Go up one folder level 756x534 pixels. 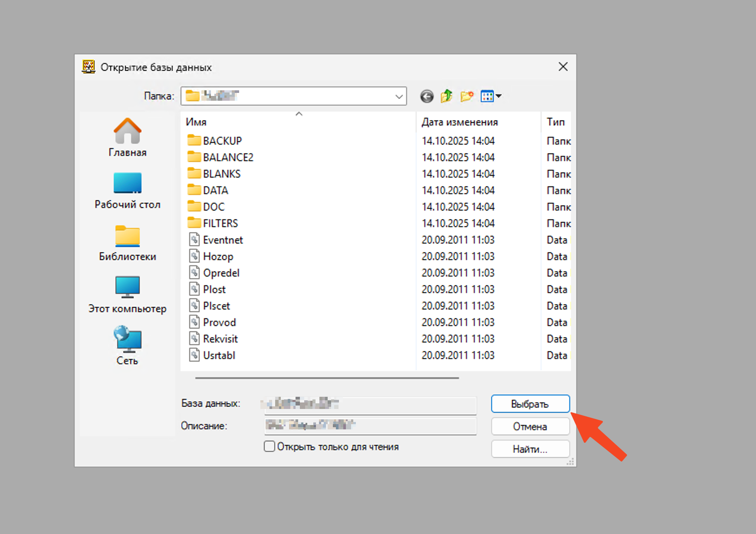[446, 96]
